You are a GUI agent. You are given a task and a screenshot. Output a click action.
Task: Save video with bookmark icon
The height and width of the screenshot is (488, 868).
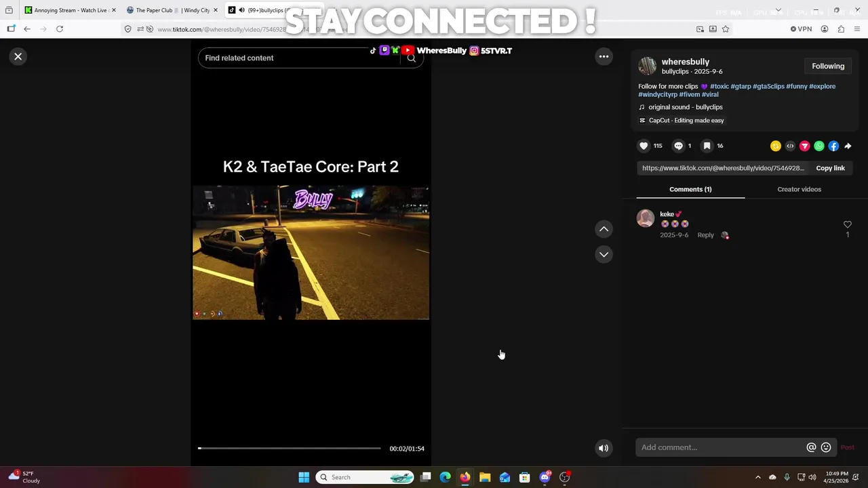click(x=707, y=146)
